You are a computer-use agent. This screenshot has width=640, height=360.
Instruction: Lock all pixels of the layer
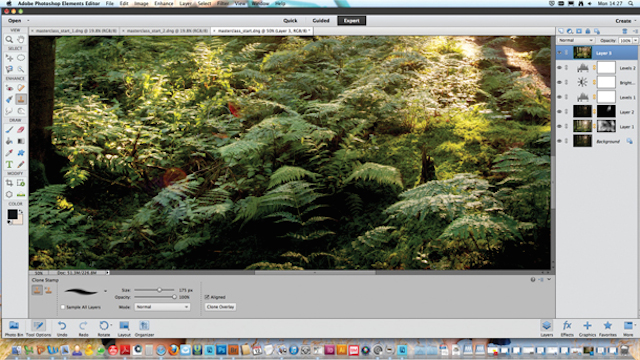[588, 31]
